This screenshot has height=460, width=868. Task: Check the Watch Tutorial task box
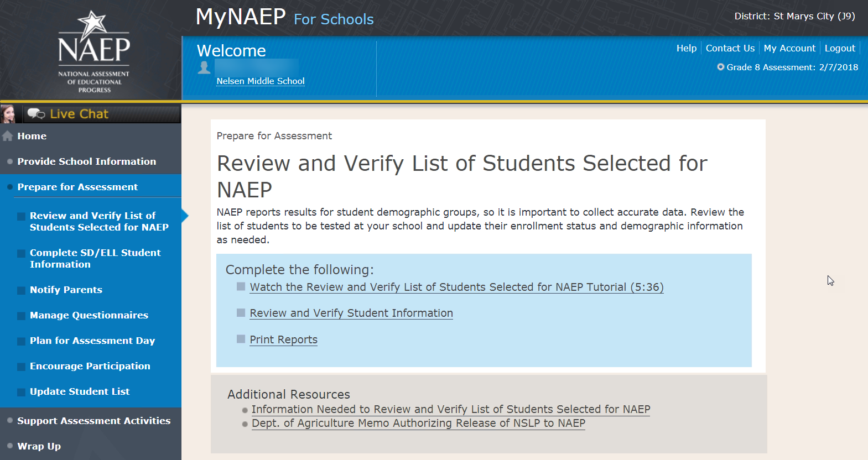pyautogui.click(x=241, y=286)
